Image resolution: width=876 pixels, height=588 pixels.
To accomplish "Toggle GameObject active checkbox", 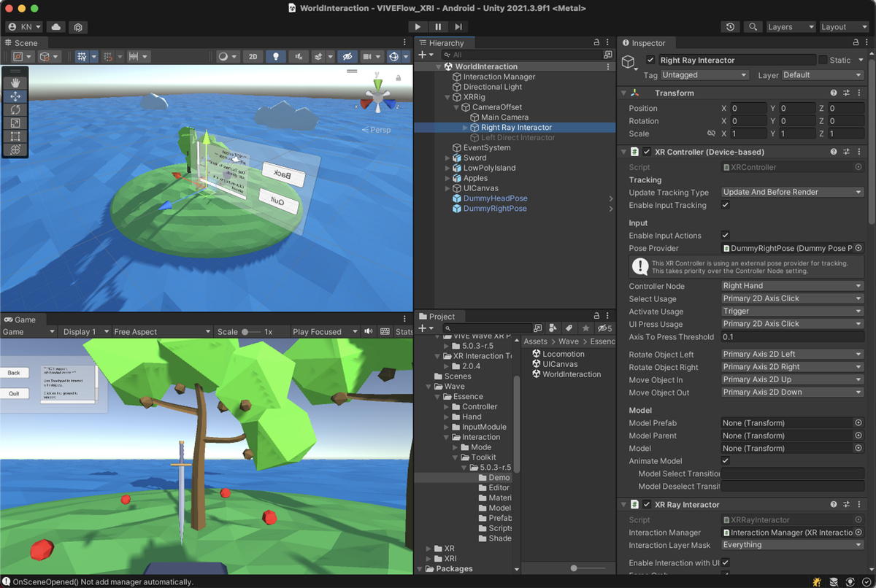I will [x=650, y=60].
